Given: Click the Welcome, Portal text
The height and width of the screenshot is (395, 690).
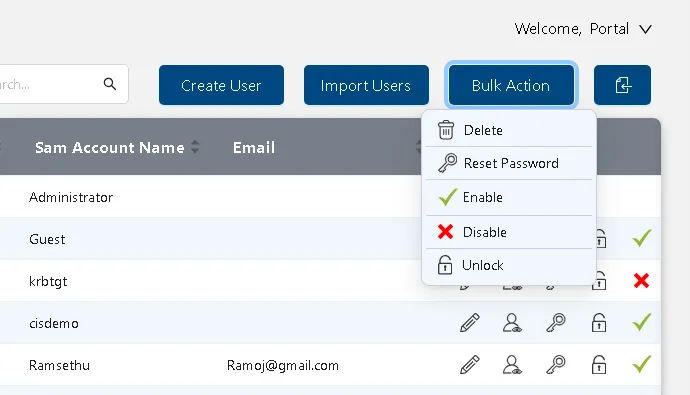Looking at the screenshot, I should [572, 29].
